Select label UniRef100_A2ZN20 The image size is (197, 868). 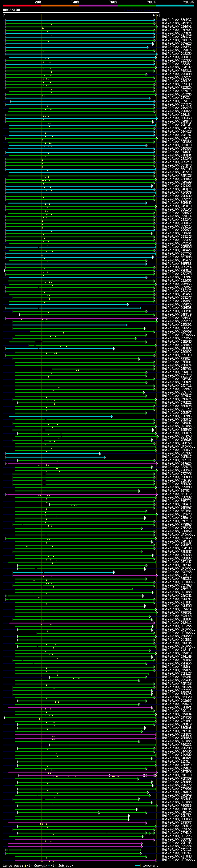[177, 88]
